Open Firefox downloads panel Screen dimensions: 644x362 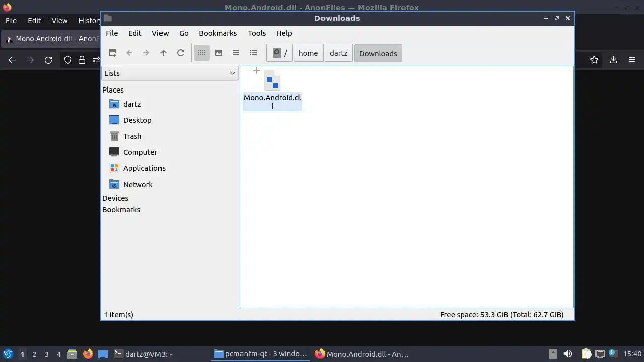613,60
